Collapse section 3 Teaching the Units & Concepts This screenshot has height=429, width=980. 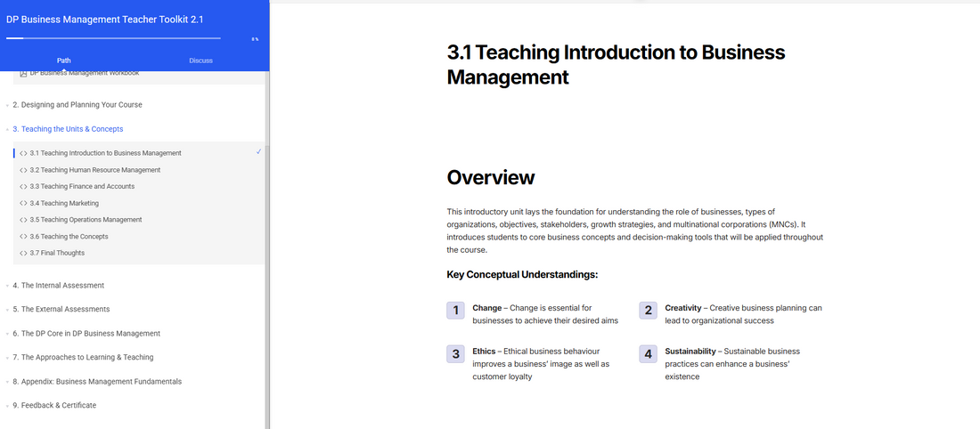pyautogui.click(x=71, y=129)
